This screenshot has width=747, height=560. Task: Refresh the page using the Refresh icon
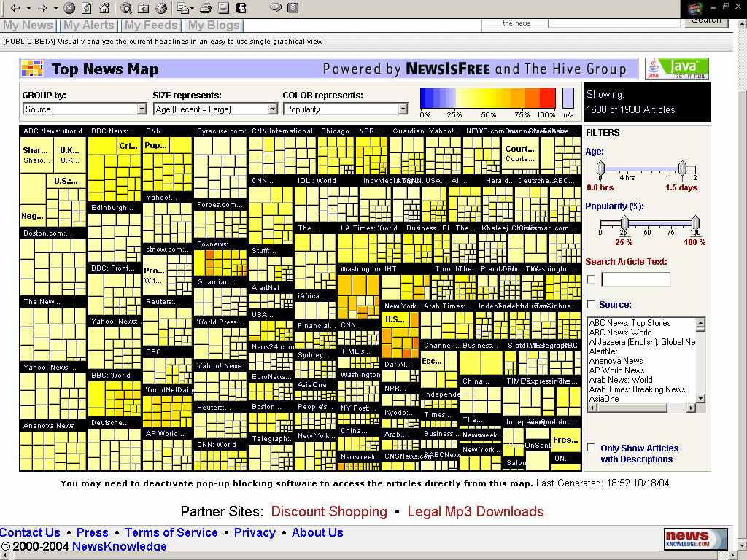[87, 7]
